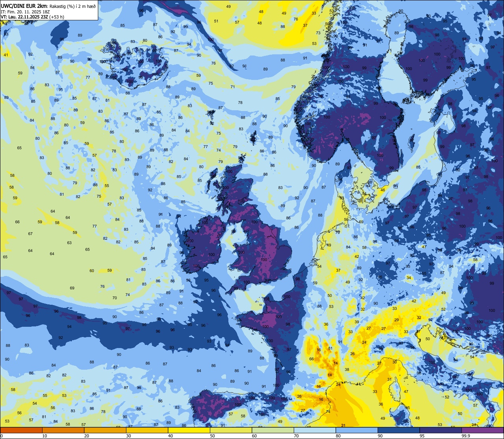This screenshot has height=439, width=504.
Task: Select the amber 20–30 legend swatch
Action: pos(105,430)
